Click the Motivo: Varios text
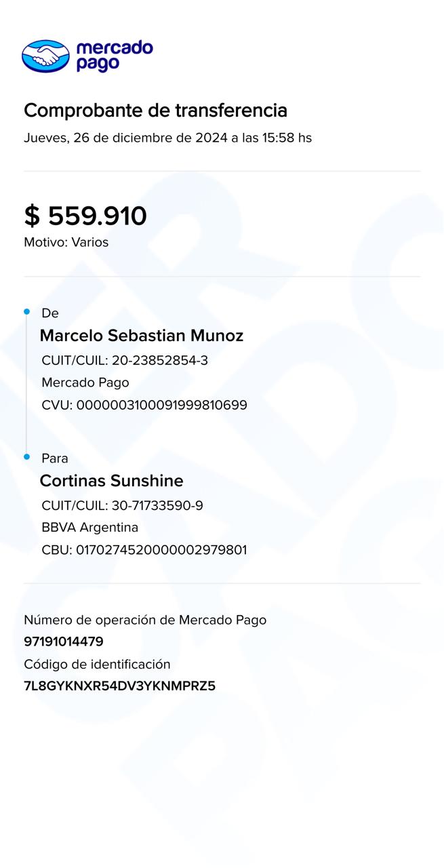 (66, 242)
